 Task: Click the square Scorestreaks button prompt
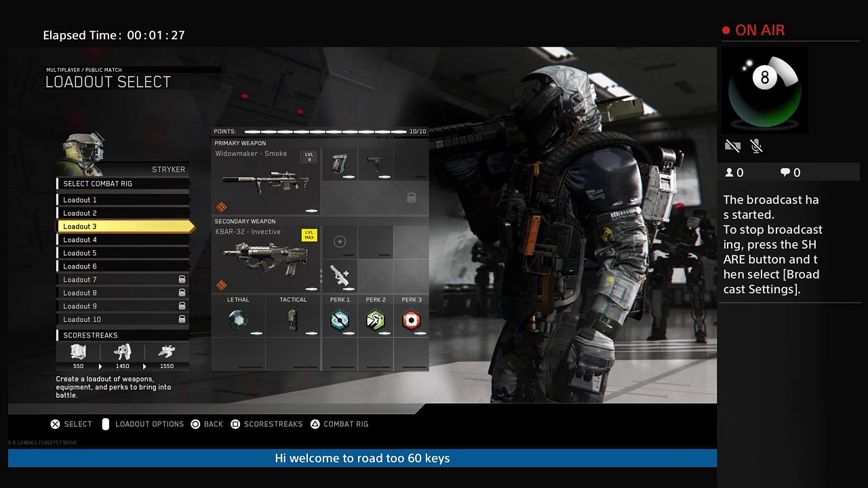click(x=267, y=424)
